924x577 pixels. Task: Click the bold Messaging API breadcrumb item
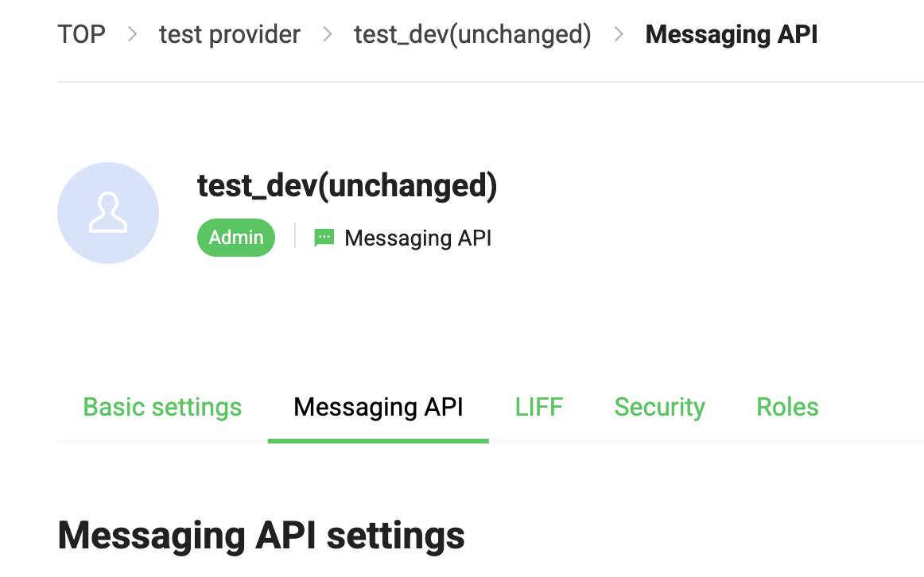point(732,35)
